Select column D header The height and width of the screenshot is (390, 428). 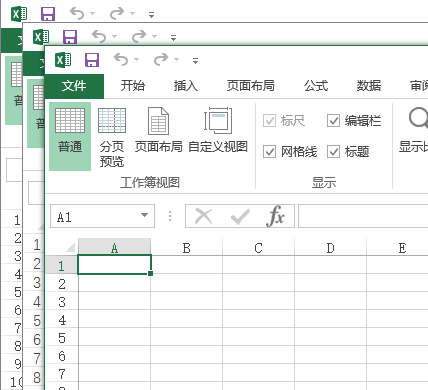click(x=330, y=248)
